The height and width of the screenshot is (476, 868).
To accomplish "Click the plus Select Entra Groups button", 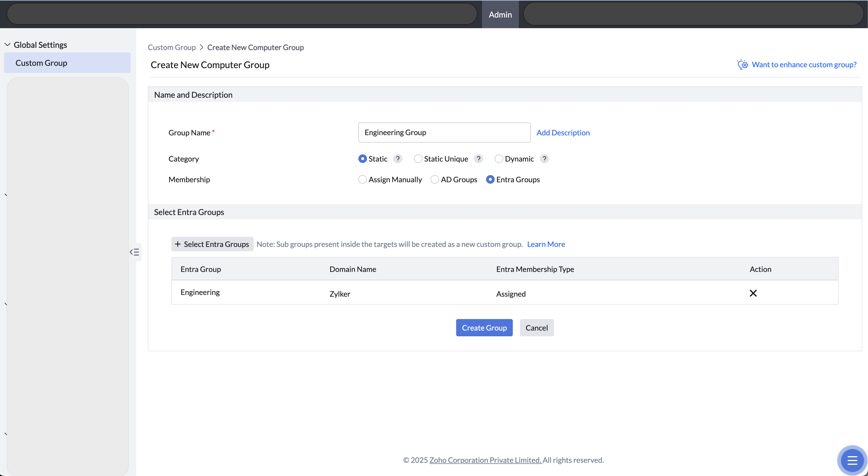I will tap(212, 244).
